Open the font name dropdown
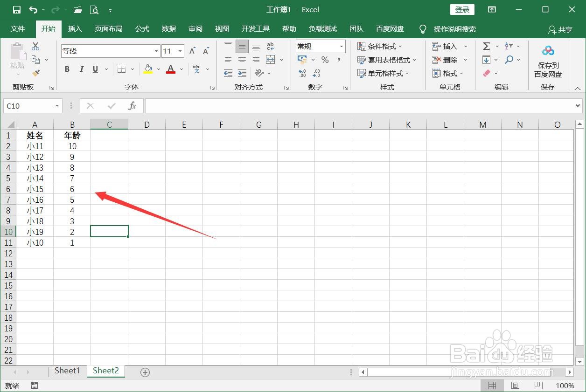 pos(156,50)
